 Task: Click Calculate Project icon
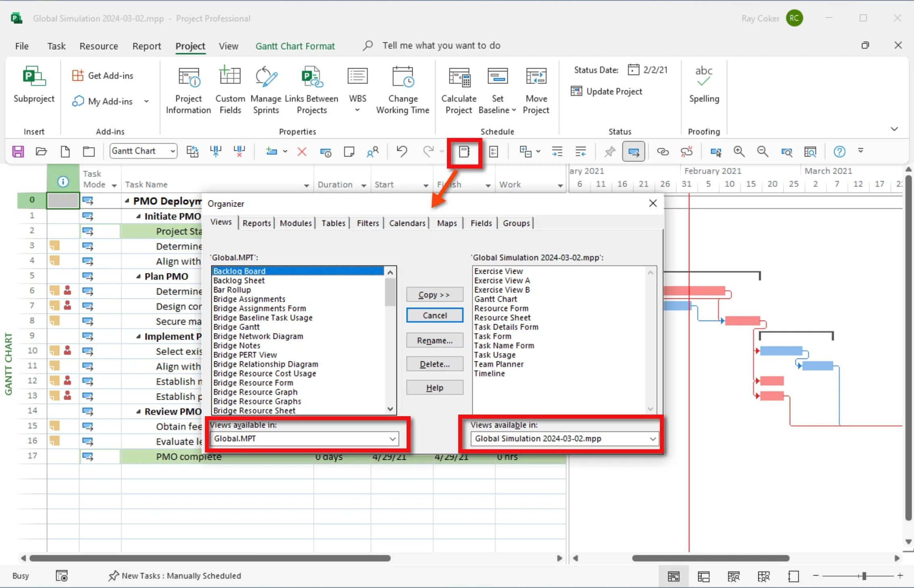459,91
